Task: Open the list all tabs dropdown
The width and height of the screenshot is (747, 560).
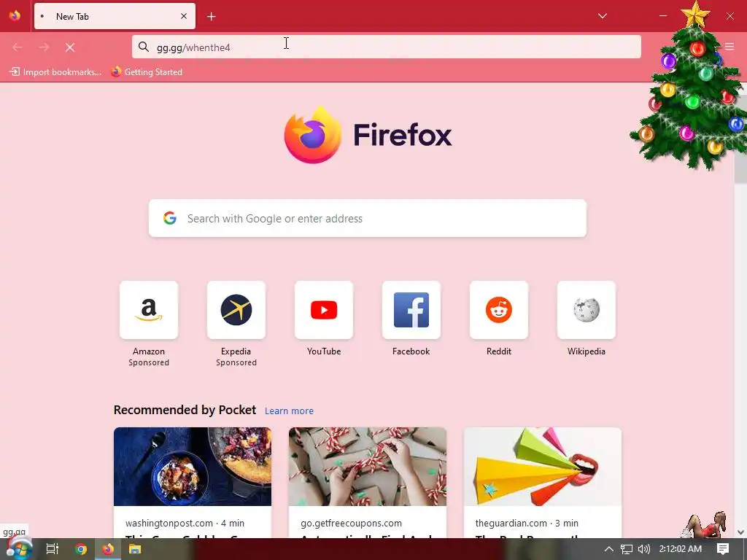Action: coord(602,16)
